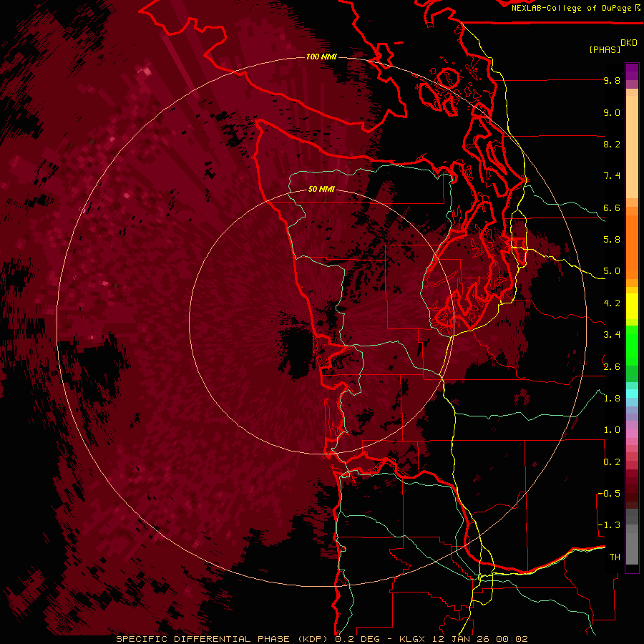Image resolution: width=644 pixels, height=644 pixels.
Task: Click the 3.4 value on color scale
Action: point(612,335)
